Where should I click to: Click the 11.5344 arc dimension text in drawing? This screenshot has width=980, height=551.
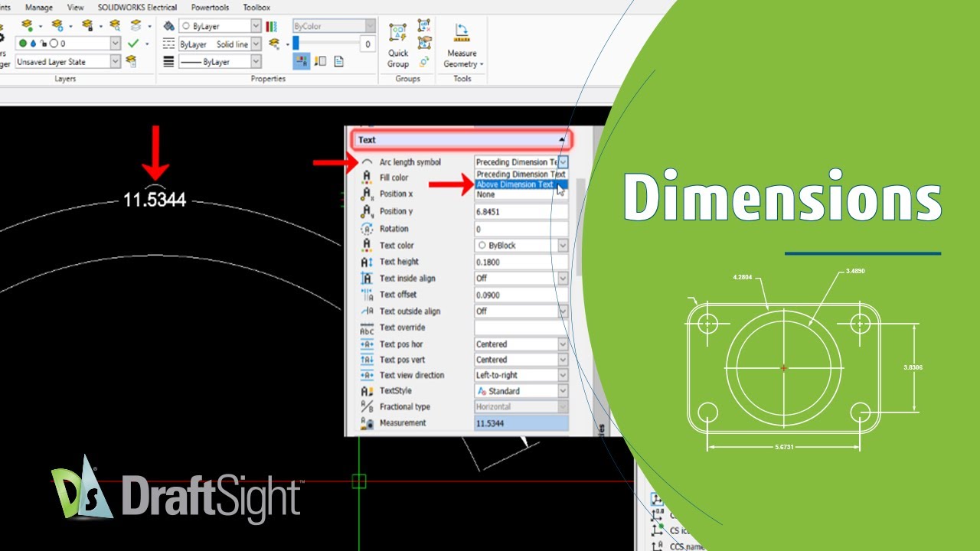click(x=155, y=201)
